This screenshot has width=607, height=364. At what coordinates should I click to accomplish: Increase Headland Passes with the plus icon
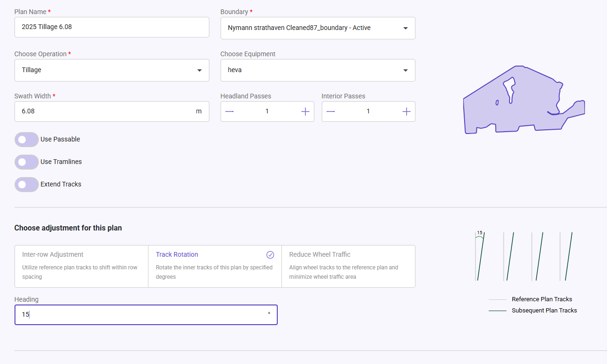[305, 111]
